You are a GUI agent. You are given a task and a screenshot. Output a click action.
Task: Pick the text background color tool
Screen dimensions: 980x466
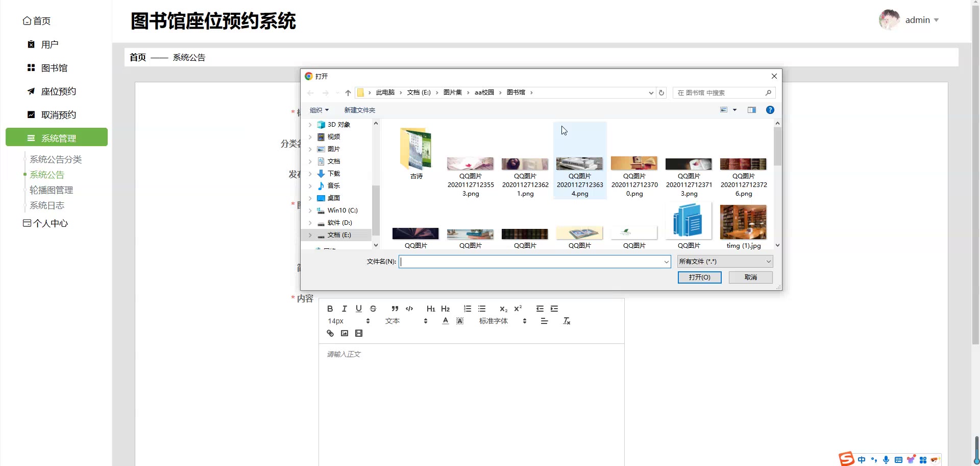tap(460, 321)
